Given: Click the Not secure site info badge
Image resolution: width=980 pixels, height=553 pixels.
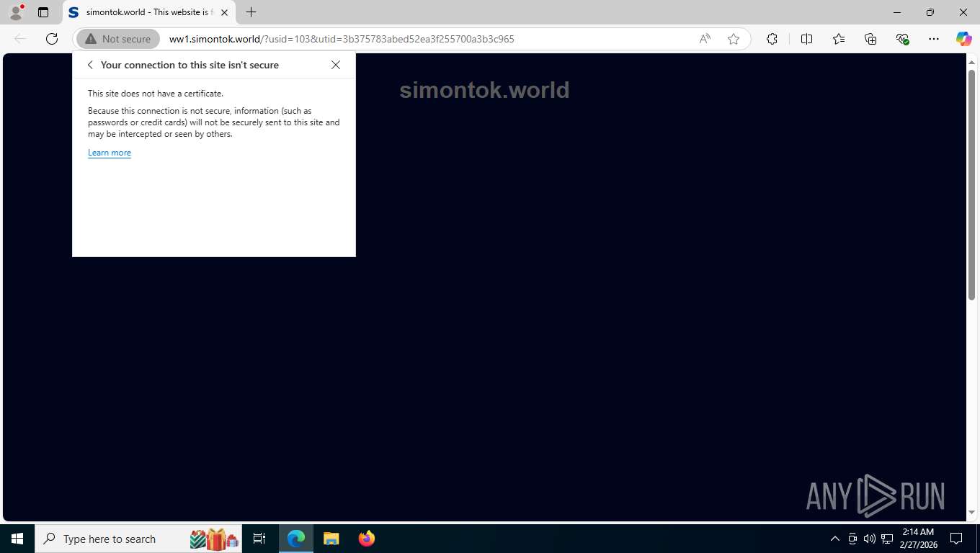Looking at the screenshot, I should [118, 39].
